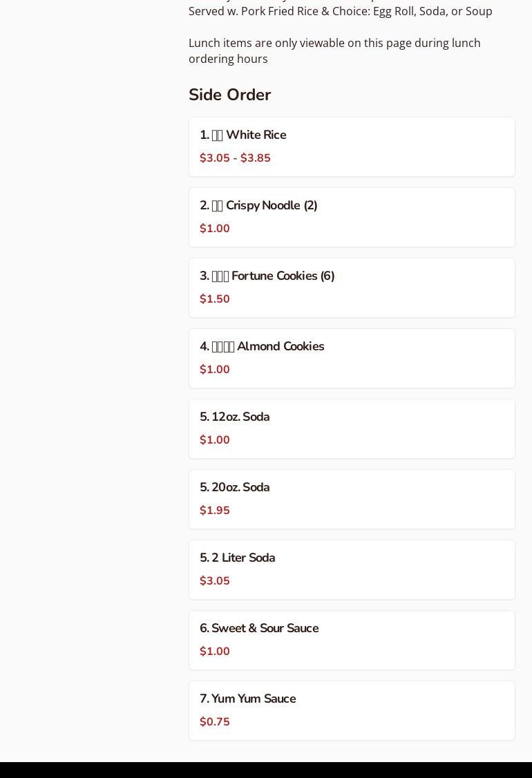This screenshot has width=532, height=778.
Task: Click the $1.50 Fortune Cookies price
Action: coord(215,299)
